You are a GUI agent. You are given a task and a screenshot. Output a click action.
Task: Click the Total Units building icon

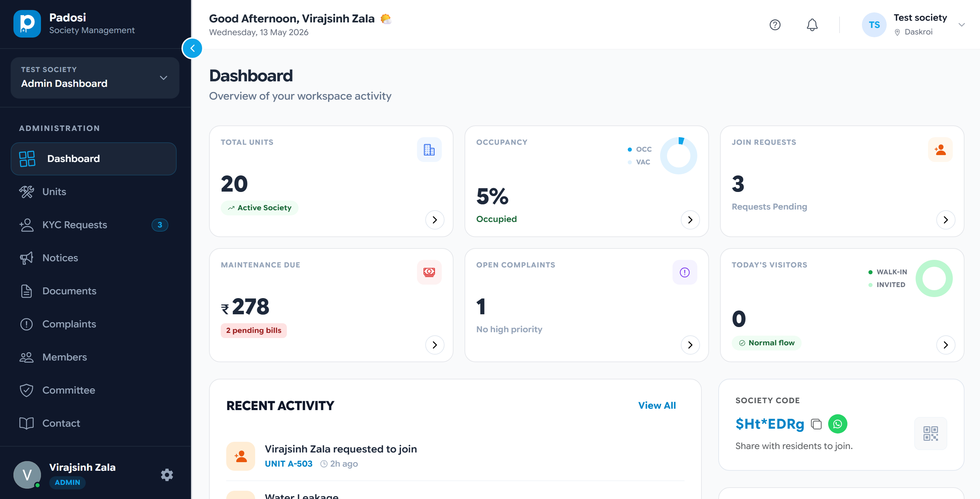click(x=429, y=150)
